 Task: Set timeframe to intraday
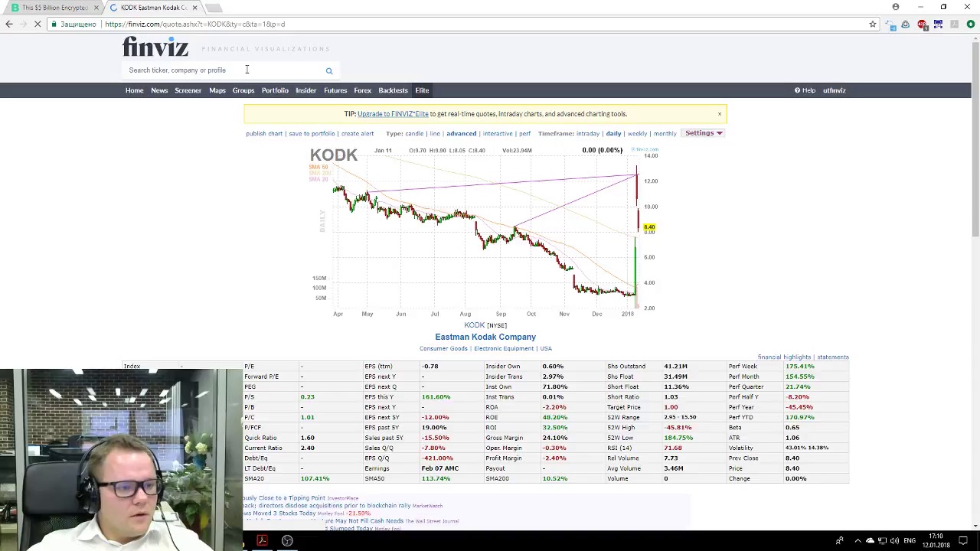tap(588, 134)
